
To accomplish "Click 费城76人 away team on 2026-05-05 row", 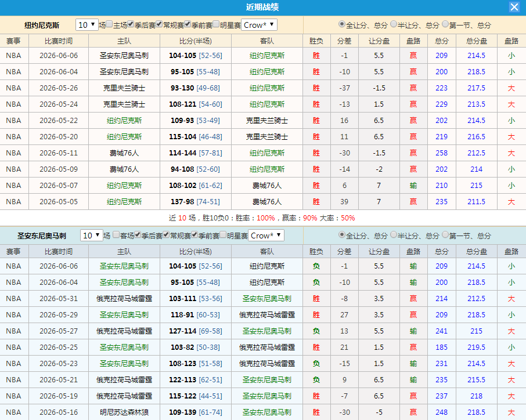I will (x=267, y=202).
